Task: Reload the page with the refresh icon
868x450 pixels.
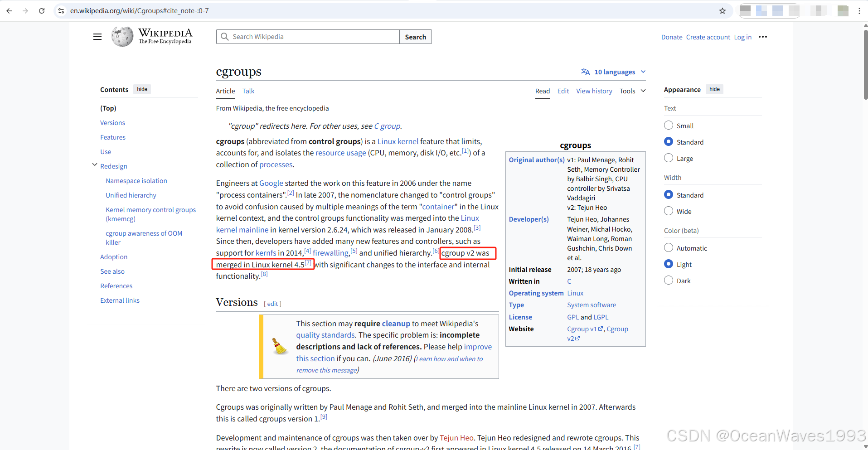Action: pyautogui.click(x=42, y=11)
